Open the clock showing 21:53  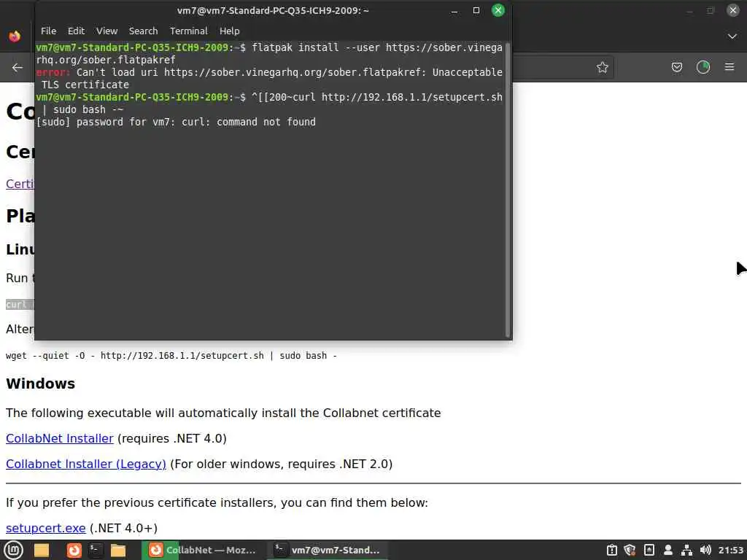730,550
